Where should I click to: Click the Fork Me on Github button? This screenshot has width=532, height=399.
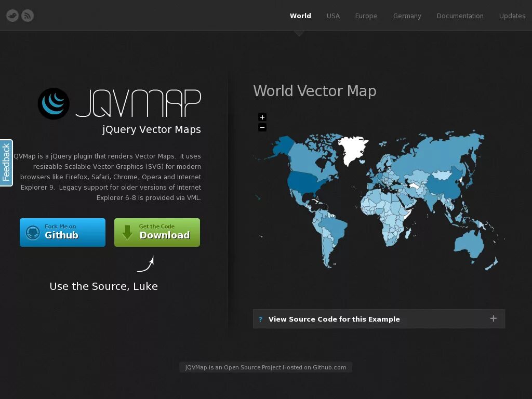pyautogui.click(x=62, y=232)
